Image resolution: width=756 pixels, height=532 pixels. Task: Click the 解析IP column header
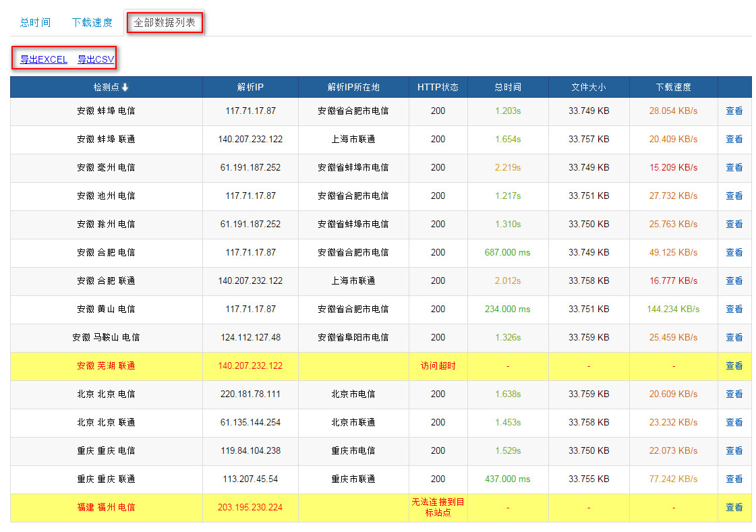coord(250,87)
